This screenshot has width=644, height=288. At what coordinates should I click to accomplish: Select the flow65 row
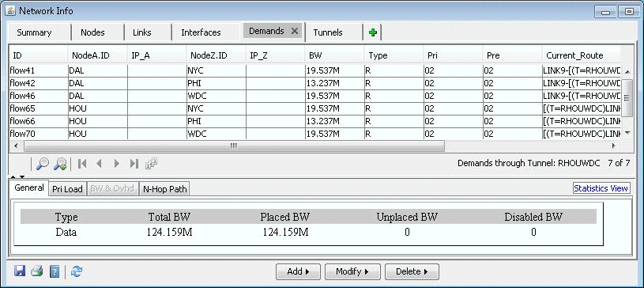pos(314,109)
